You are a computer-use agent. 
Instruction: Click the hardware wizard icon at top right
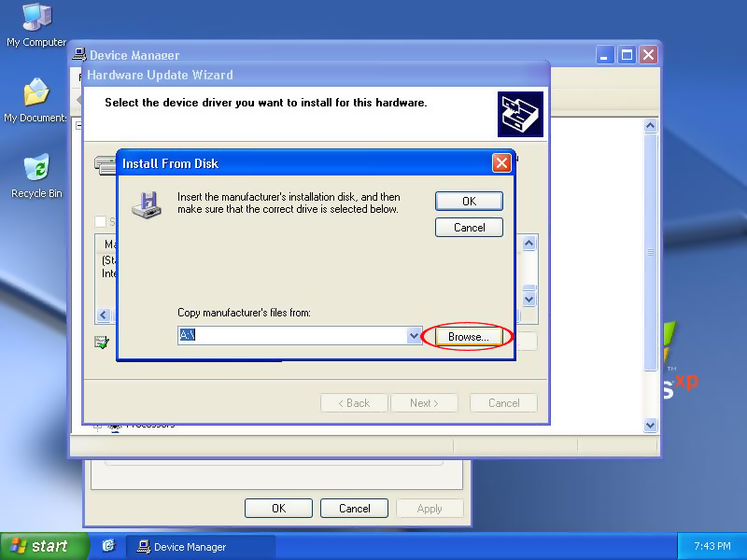(520, 114)
